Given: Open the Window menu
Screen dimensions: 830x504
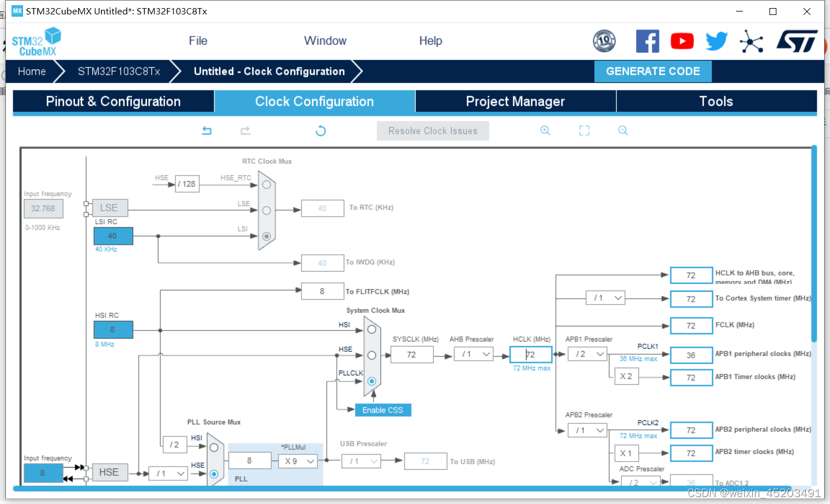Looking at the screenshot, I should pyautogui.click(x=325, y=41).
